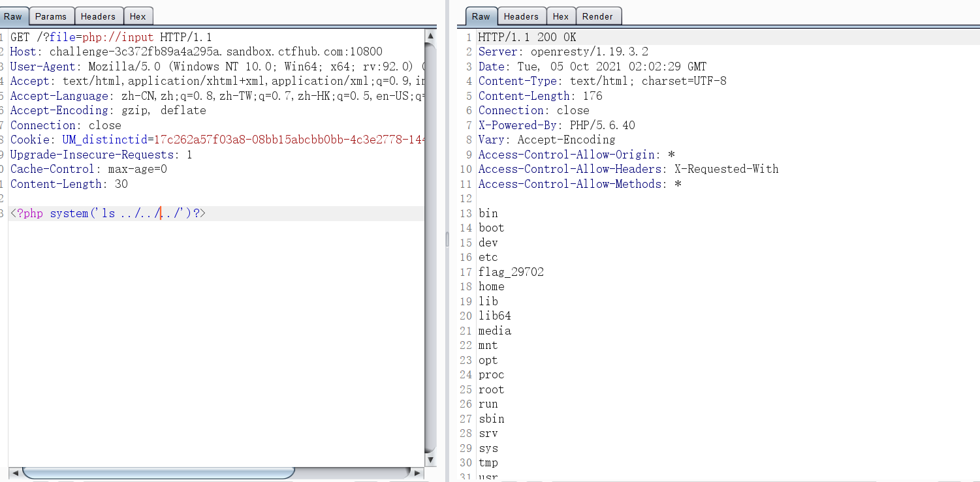Open the request Hex tab
980x482 pixels.
coord(138,16)
